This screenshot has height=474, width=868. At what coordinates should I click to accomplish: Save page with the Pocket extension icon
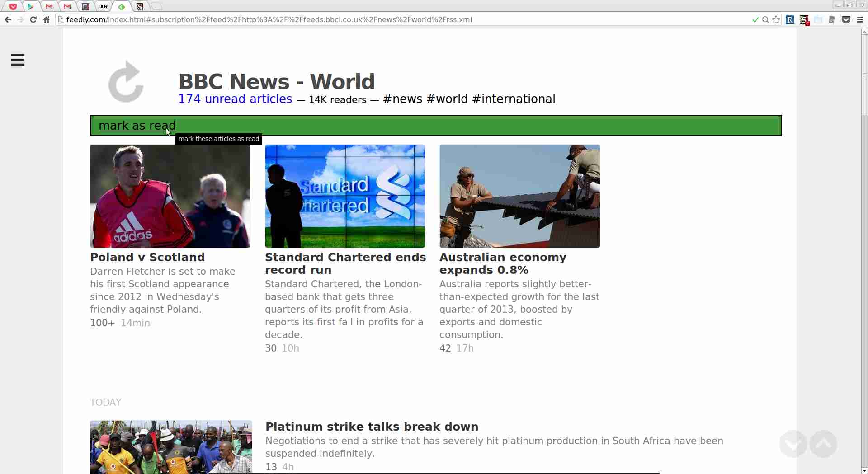pyautogui.click(x=846, y=19)
